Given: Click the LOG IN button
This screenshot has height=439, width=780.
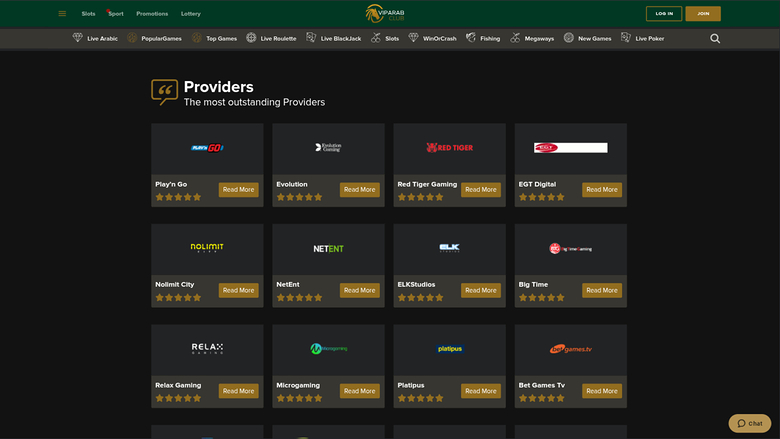Looking at the screenshot, I should 665,14.
